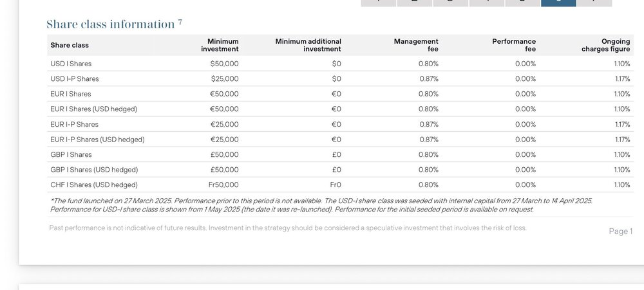
Task: Select EUR I Shares (USD hedged) row
Action: (340, 109)
